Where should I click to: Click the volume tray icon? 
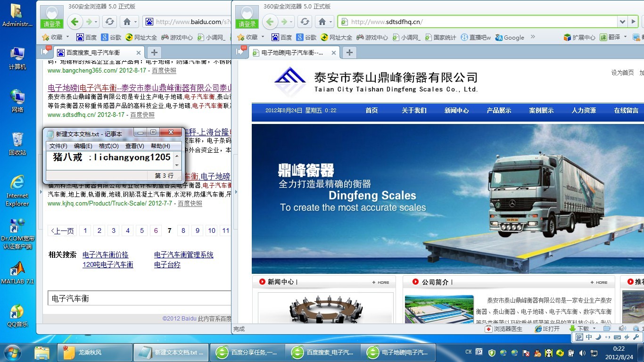582,353
